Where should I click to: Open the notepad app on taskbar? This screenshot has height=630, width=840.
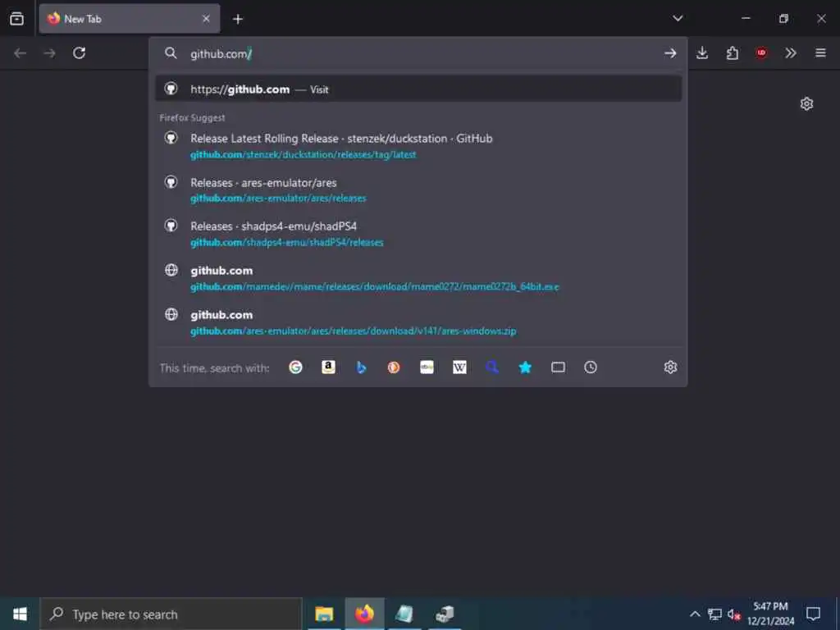point(404,614)
